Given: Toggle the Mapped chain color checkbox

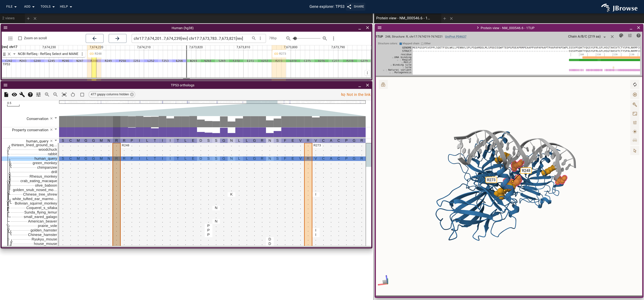Looking at the screenshot, I should click(x=401, y=44).
